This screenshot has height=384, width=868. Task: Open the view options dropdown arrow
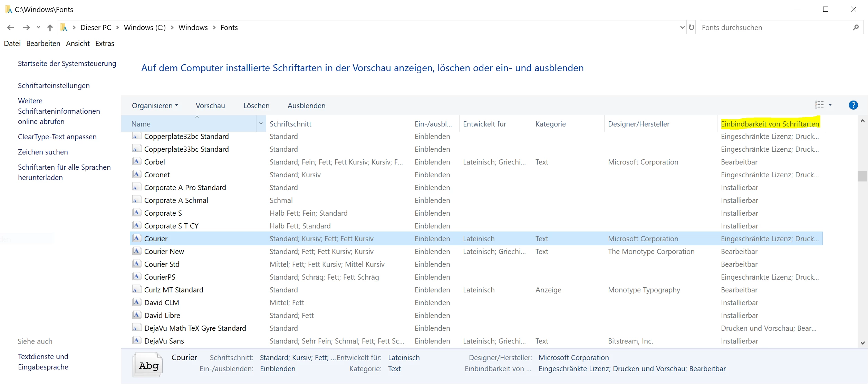[x=830, y=105]
